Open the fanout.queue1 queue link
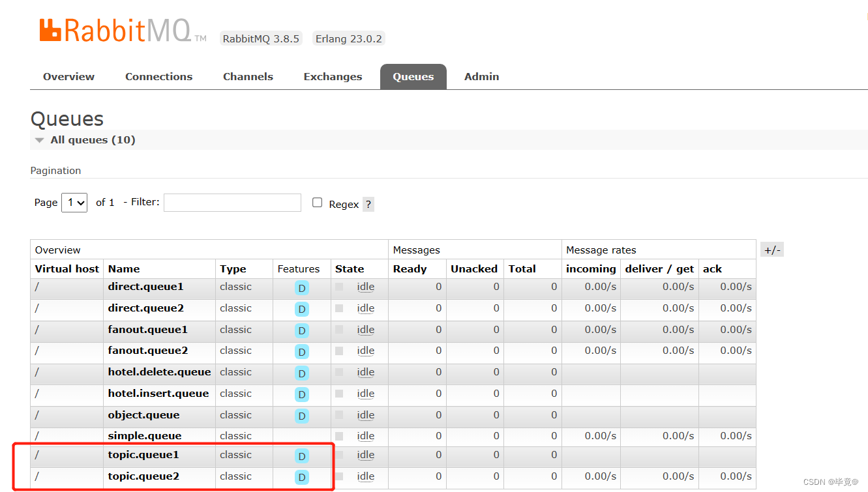 click(x=148, y=330)
